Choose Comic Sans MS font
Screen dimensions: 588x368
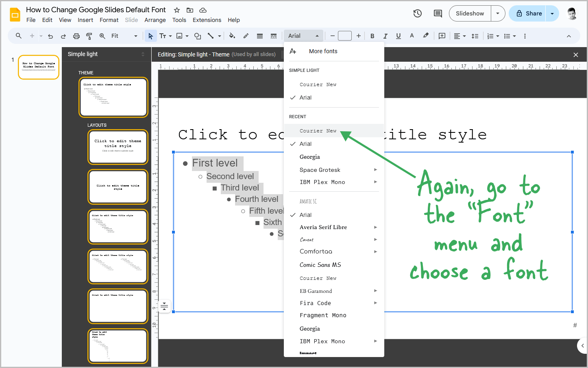pyautogui.click(x=334, y=265)
